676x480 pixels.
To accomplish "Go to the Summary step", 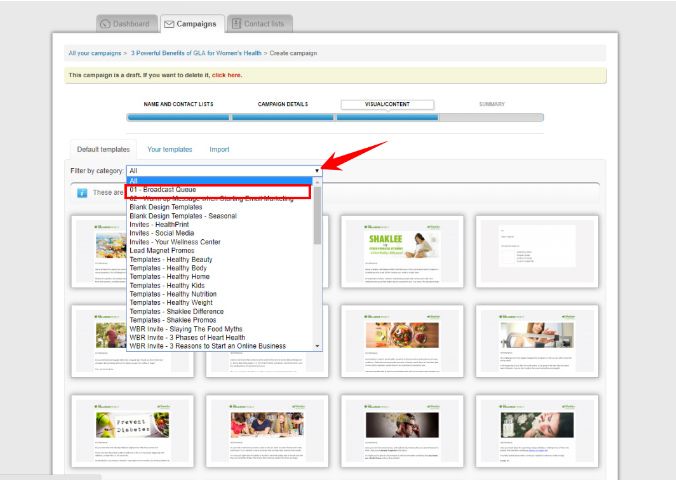I will click(x=492, y=104).
